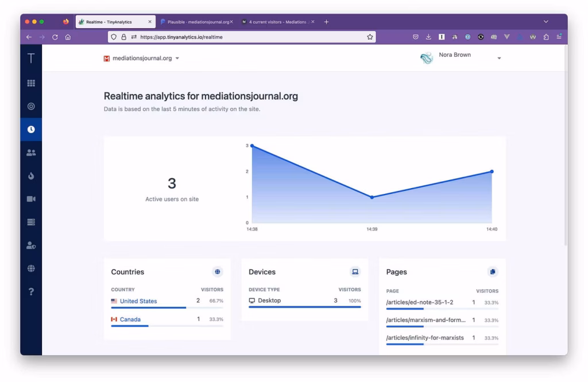Click the pages icon on the Pages card
This screenshot has height=382, width=588.
492,271
